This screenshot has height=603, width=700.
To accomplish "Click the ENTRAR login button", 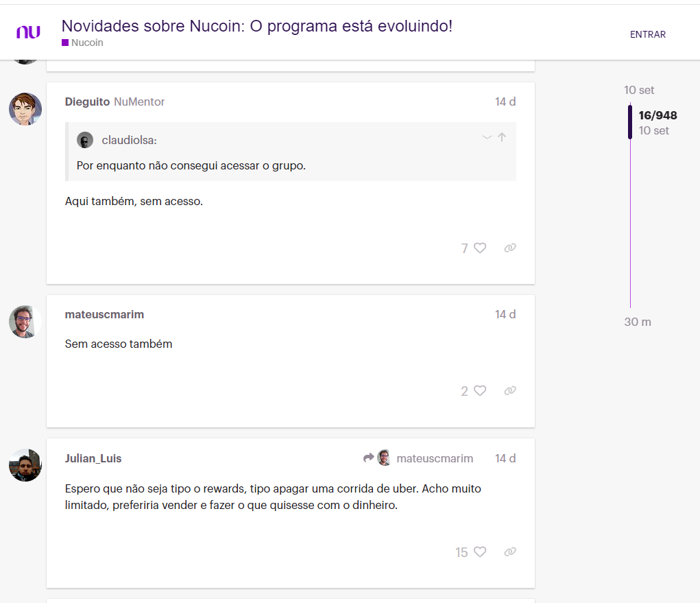I will (648, 34).
